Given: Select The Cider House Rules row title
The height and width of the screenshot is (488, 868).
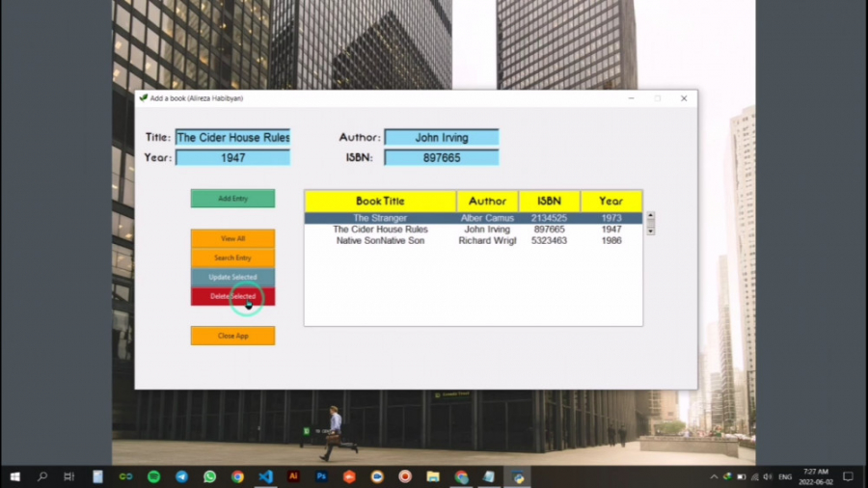Looking at the screenshot, I should 380,230.
